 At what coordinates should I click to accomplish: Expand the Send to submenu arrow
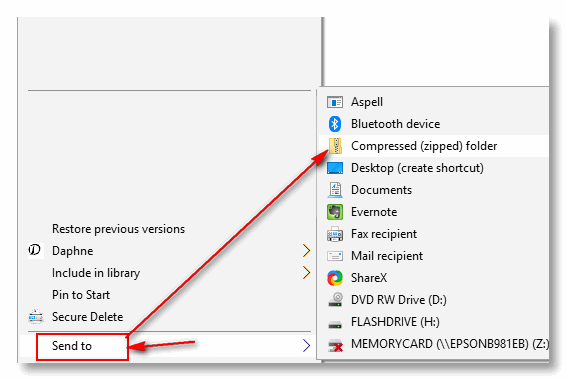point(306,346)
